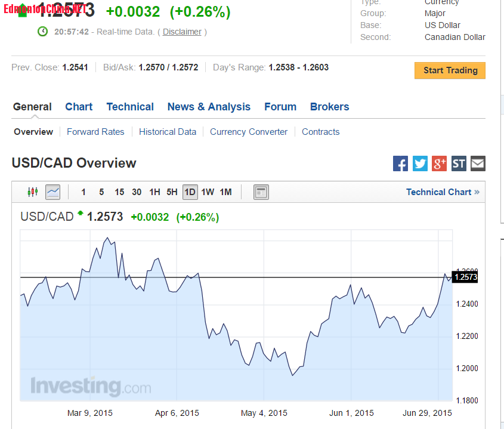Follow the Technical Chart link
The width and height of the screenshot is (504, 429).
(x=443, y=192)
